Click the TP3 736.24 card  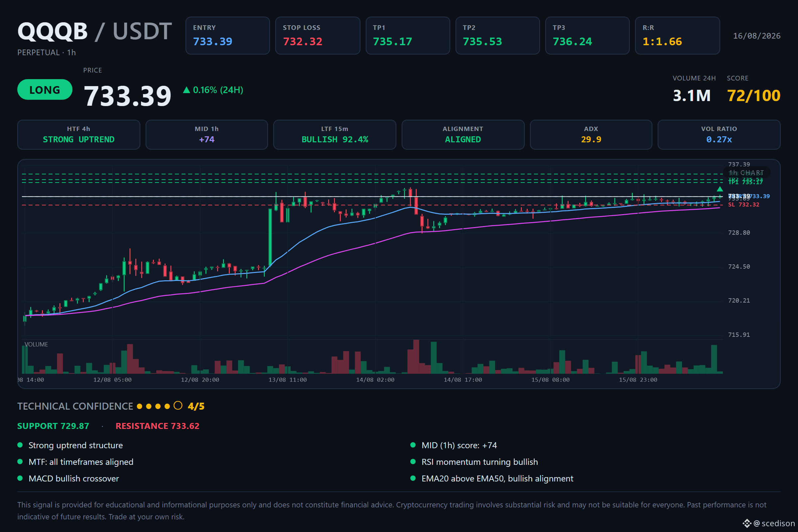(587, 36)
